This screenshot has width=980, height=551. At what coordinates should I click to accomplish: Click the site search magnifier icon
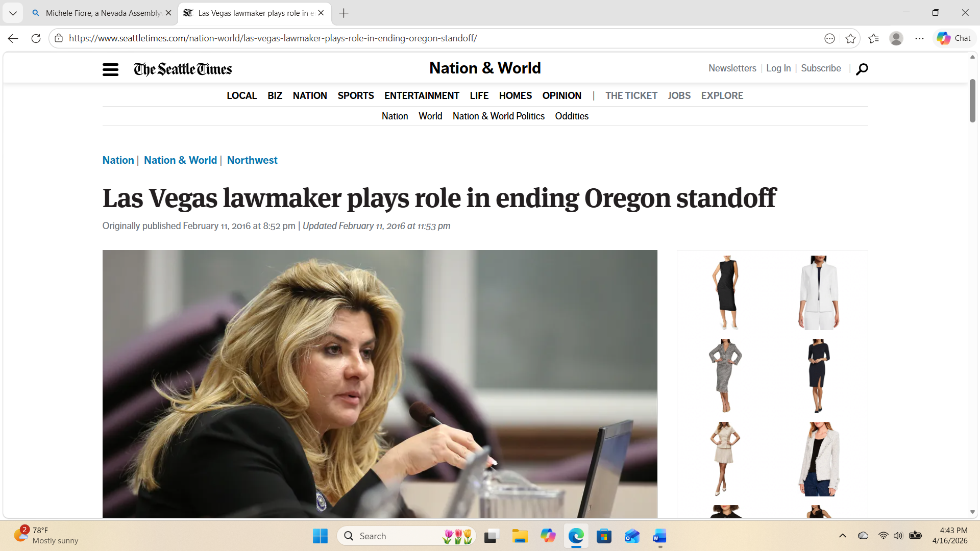[862, 69]
